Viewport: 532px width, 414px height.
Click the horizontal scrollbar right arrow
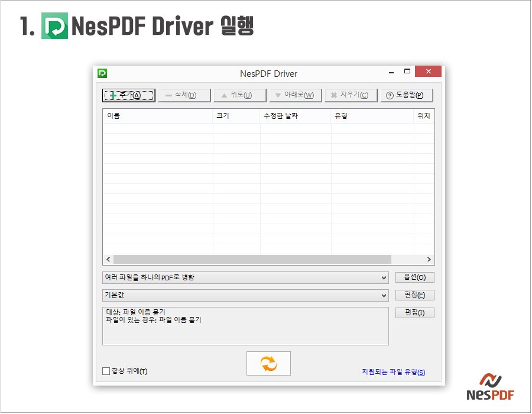click(x=429, y=259)
